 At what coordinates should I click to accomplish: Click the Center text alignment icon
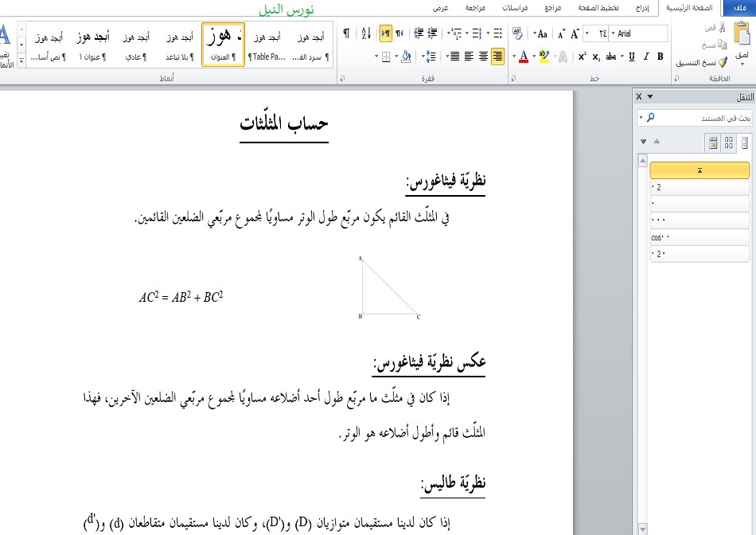click(468, 57)
